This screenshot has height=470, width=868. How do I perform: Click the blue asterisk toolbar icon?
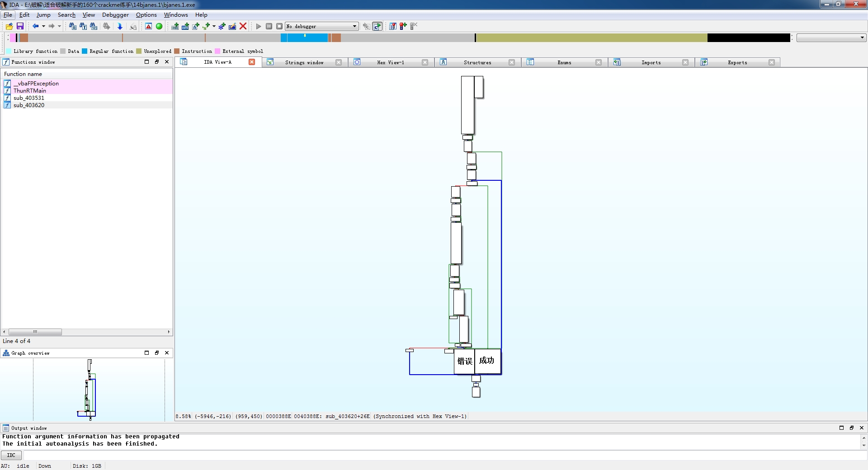point(222,26)
